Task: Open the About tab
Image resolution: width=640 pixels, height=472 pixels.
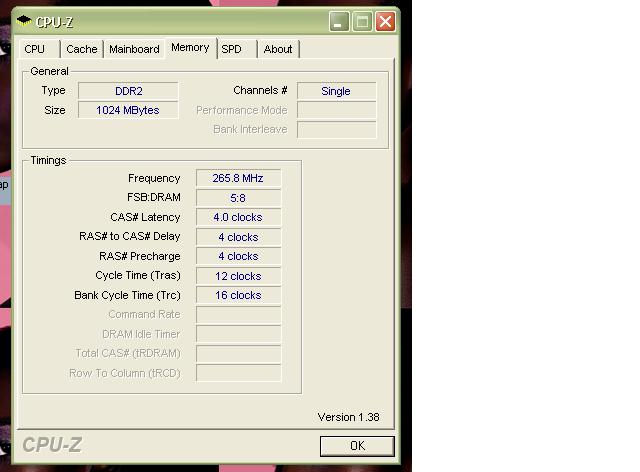Action: pos(278,49)
